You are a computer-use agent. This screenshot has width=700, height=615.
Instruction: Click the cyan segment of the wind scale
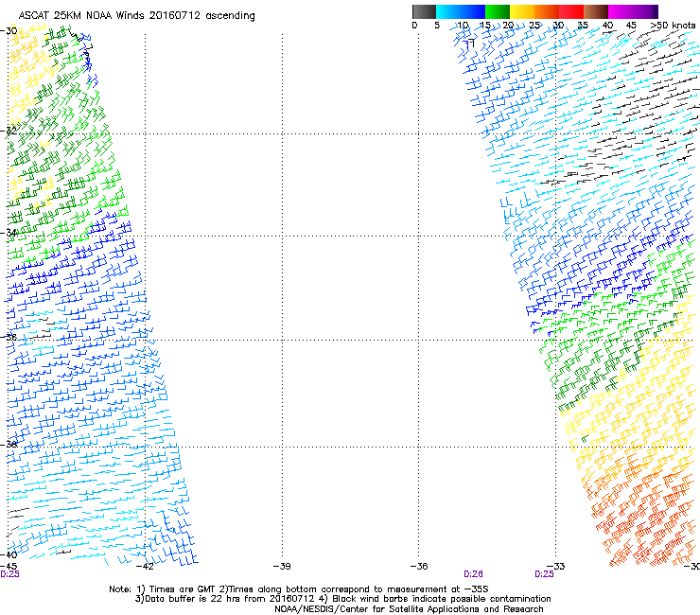click(448, 11)
